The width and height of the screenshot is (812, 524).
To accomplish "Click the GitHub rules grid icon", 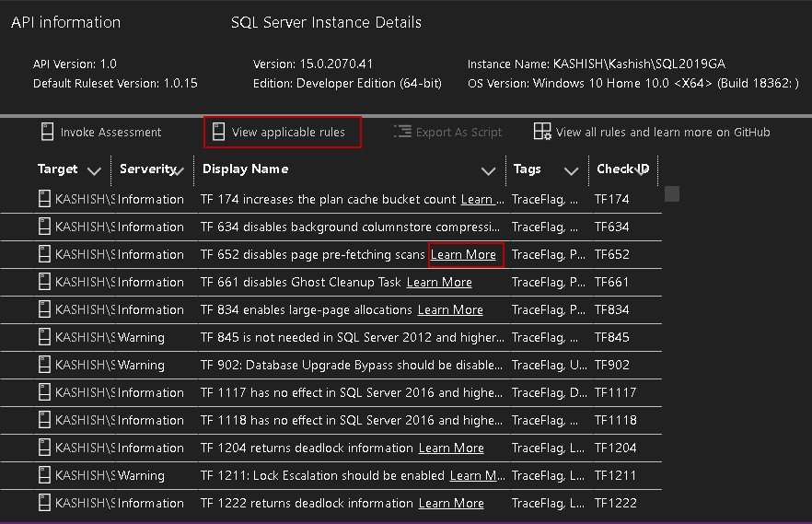I will tap(542, 132).
